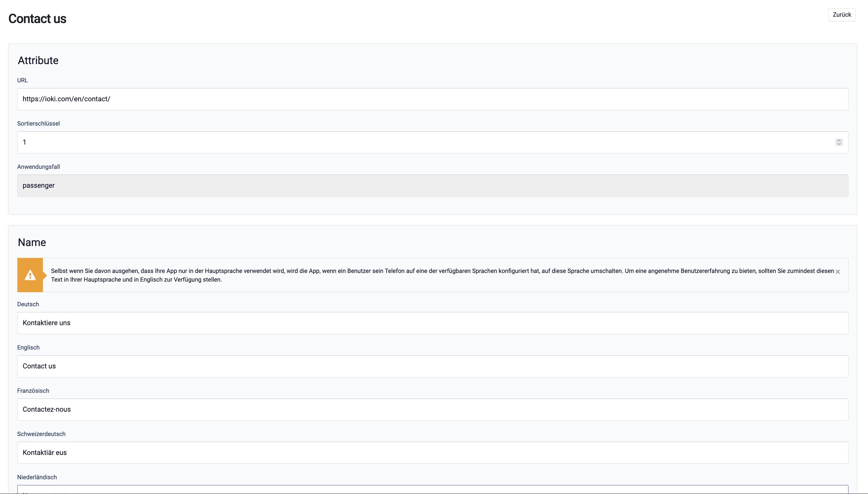
Task: Increase Sortierschlüssel with the up arrow
Action: point(839,140)
